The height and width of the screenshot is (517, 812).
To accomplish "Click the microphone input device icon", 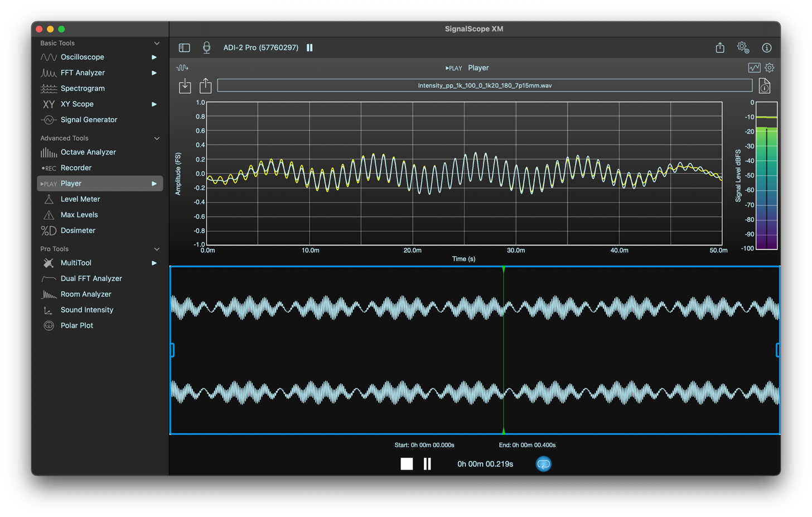I will pyautogui.click(x=206, y=48).
